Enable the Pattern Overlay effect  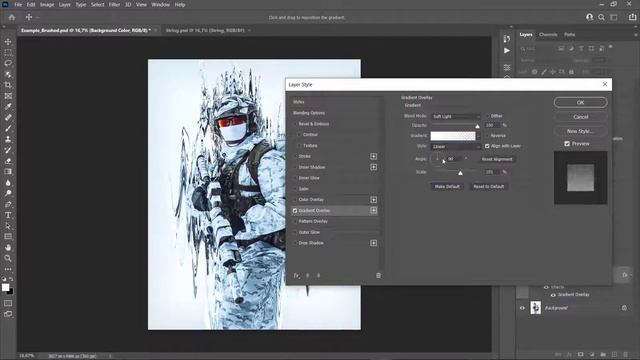295,221
